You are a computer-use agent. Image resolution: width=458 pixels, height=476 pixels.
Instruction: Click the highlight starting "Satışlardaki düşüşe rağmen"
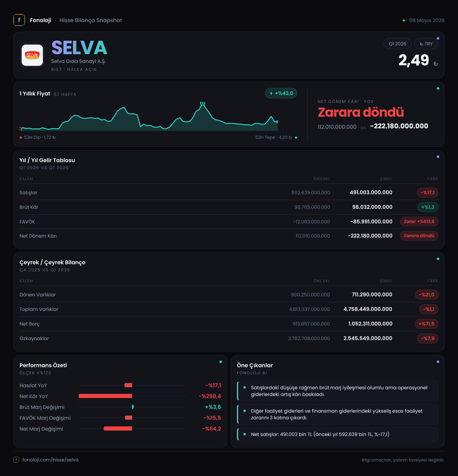coord(338,391)
